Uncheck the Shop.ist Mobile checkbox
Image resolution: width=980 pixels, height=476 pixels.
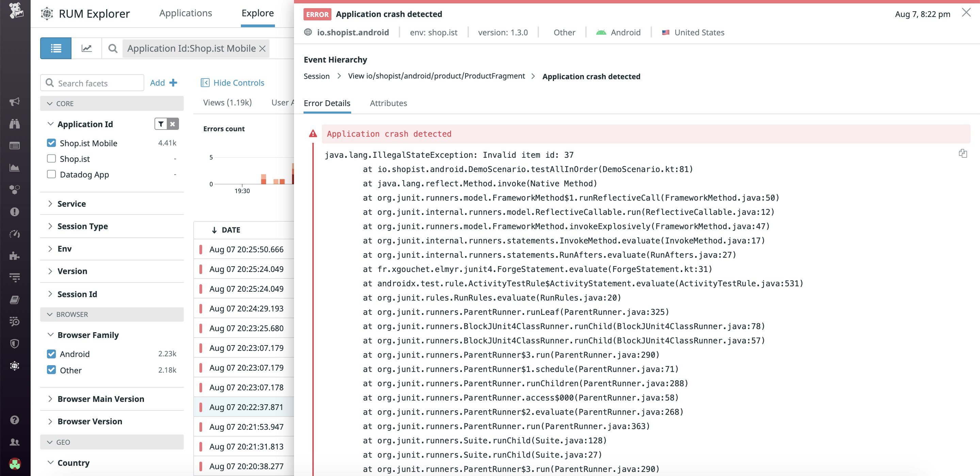point(51,143)
